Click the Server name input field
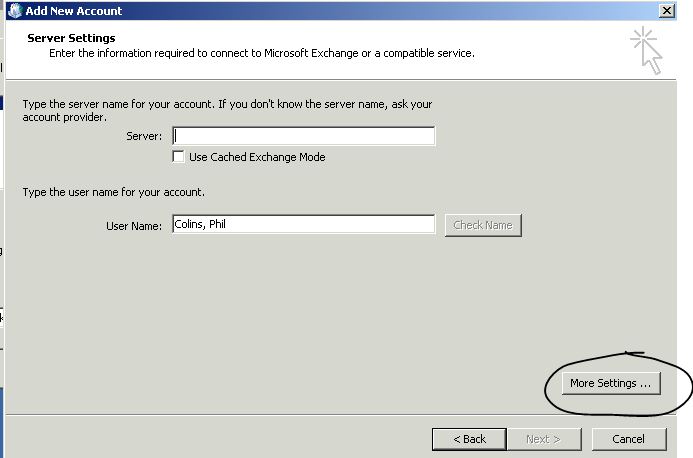This screenshot has height=458, width=693. pyautogui.click(x=304, y=136)
